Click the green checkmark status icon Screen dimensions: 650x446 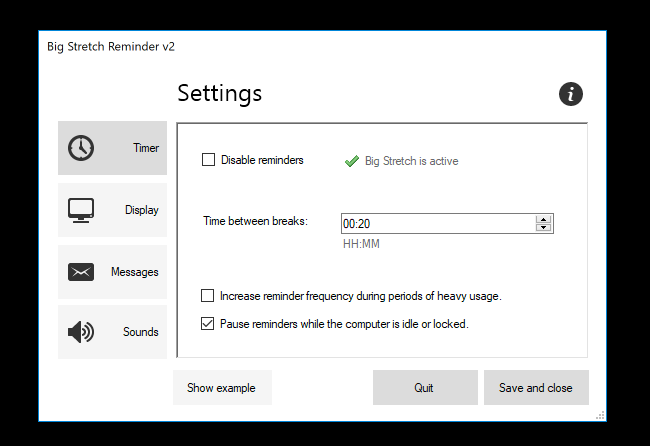click(x=352, y=161)
